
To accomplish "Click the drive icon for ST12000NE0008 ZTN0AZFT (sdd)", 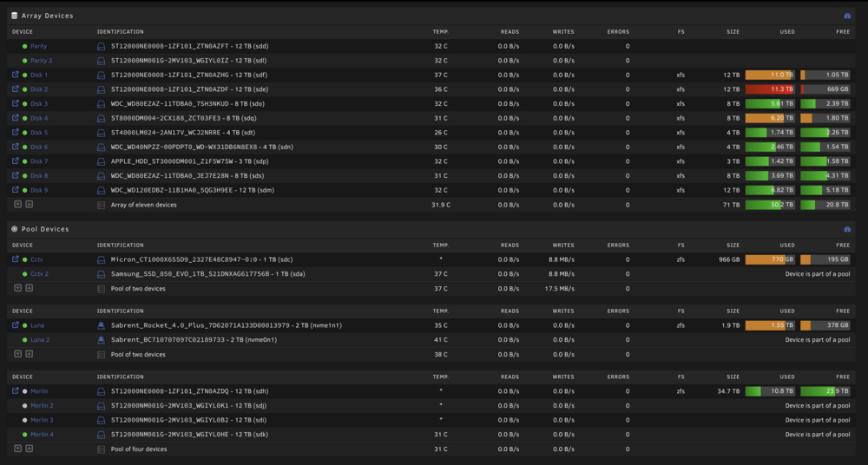I will [102, 46].
